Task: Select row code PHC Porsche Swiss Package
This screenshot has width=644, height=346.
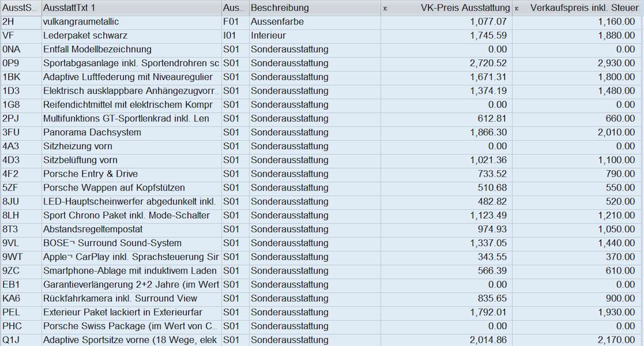Action: click(x=322, y=326)
